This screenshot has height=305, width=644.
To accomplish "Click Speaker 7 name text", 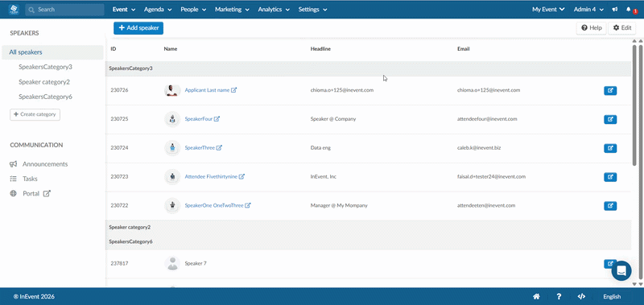I will point(196,263).
